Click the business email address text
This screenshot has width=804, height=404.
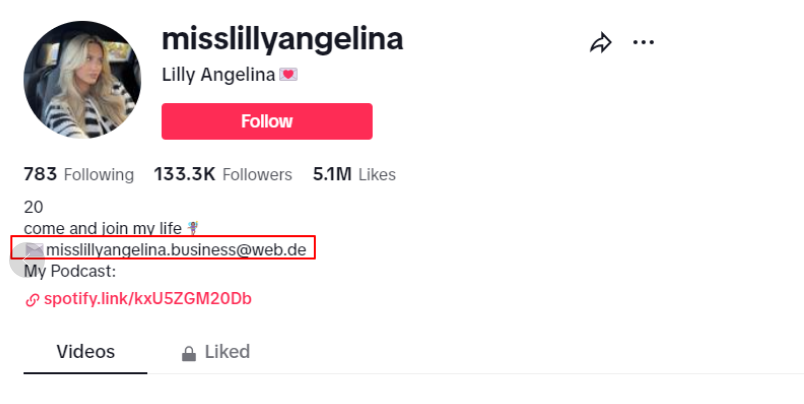click(176, 249)
